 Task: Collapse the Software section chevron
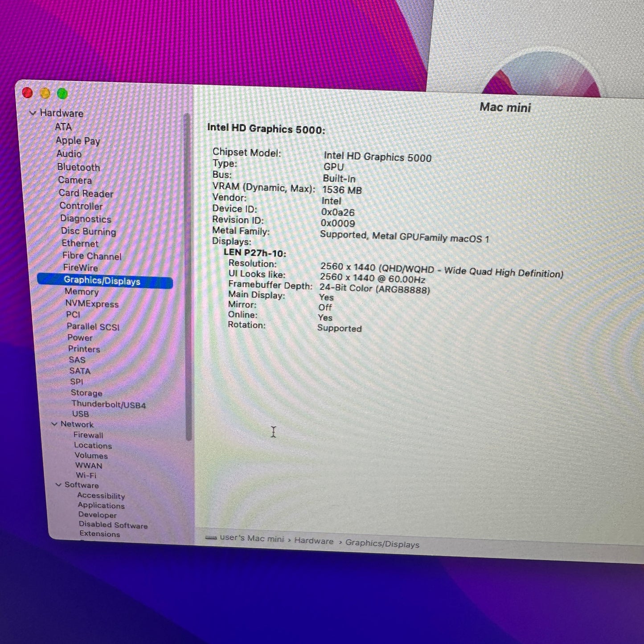(58, 484)
